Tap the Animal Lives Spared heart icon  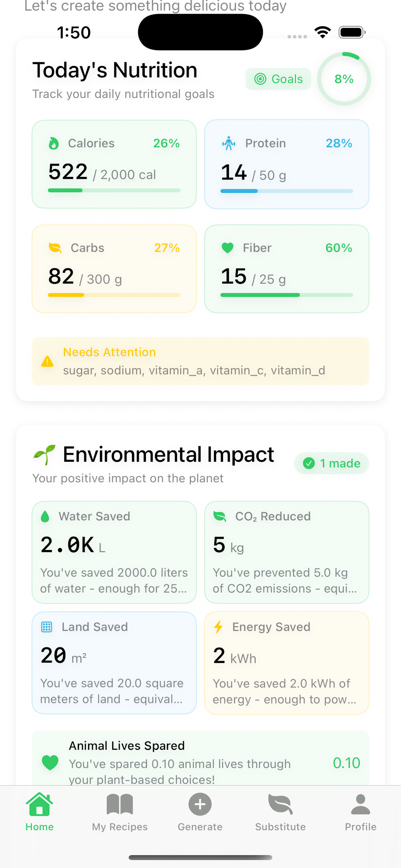click(x=50, y=762)
